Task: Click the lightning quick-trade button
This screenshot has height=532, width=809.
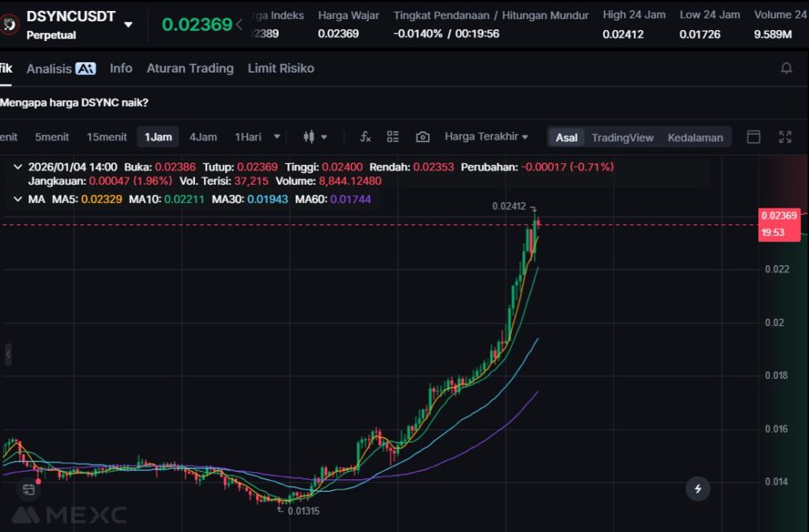Action: pyautogui.click(x=698, y=489)
